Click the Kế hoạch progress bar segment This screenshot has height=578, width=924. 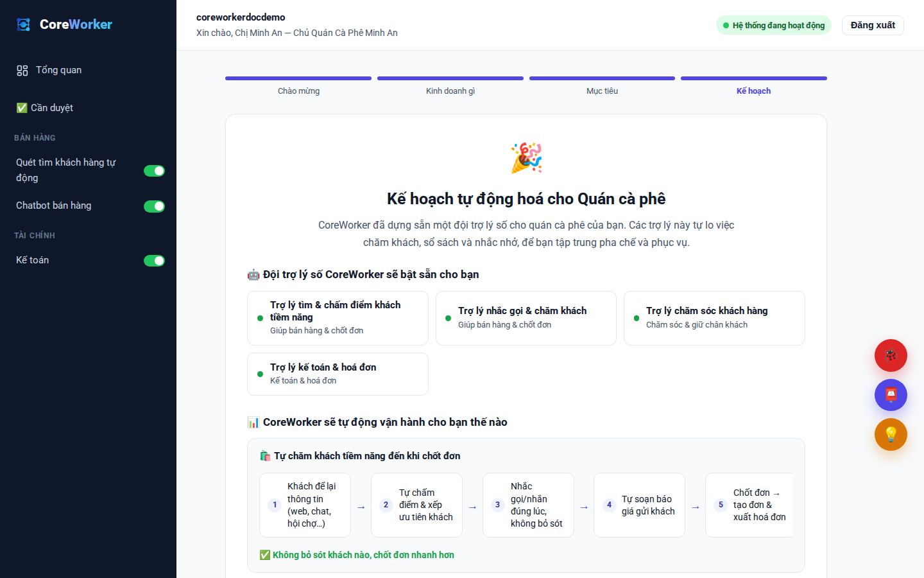tap(754, 78)
